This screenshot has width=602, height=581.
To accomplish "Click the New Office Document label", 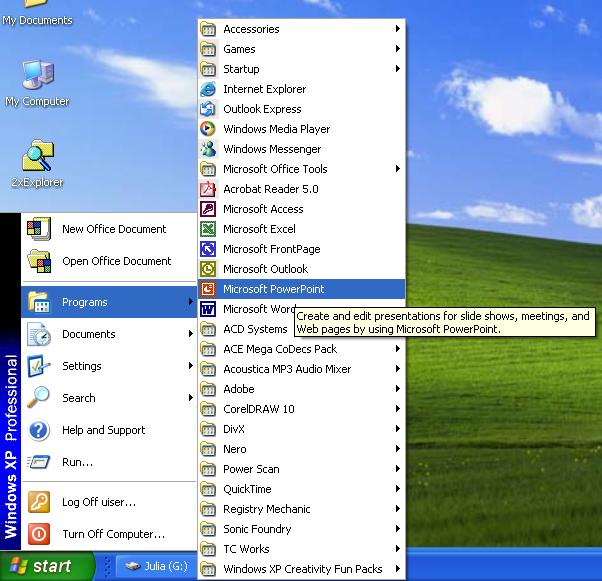I will [114, 229].
